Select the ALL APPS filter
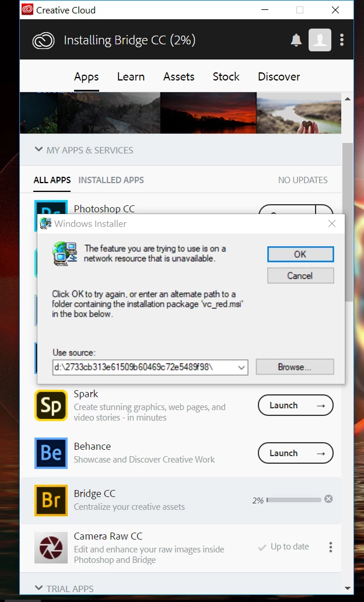364x602 pixels. click(x=52, y=180)
